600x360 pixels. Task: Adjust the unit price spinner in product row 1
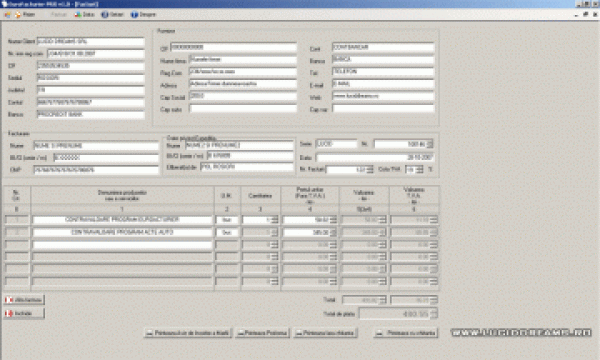[x=333, y=220]
